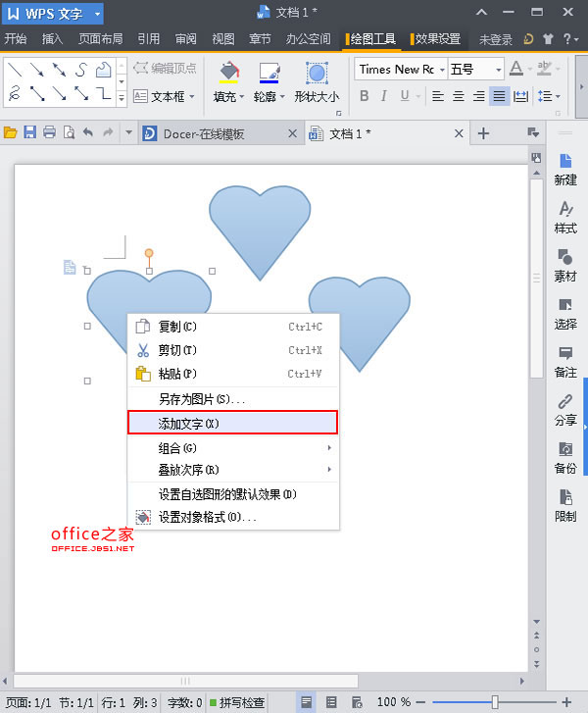Open quick access toolbar customize arrow

pos(128,132)
